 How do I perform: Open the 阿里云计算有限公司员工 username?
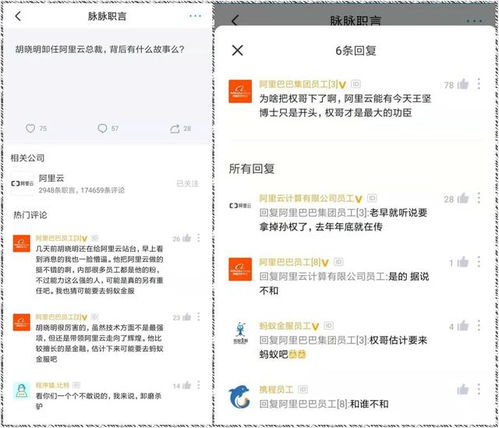click(x=307, y=198)
